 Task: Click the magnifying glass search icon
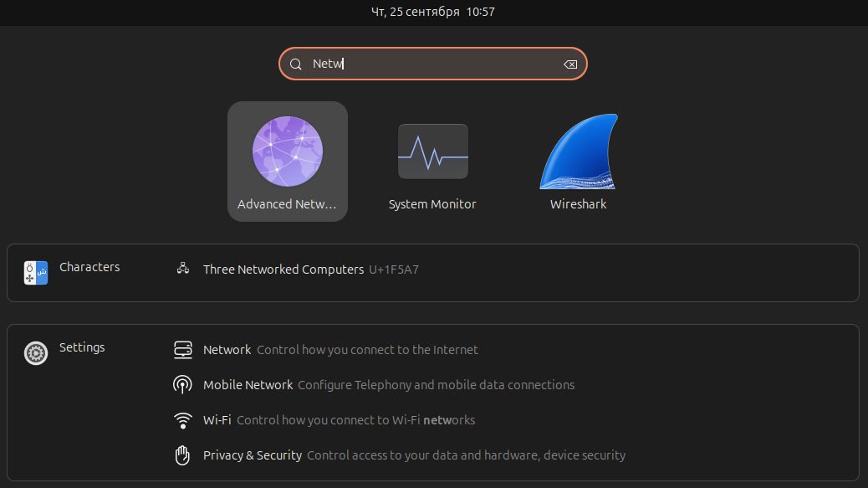pos(295,64)
